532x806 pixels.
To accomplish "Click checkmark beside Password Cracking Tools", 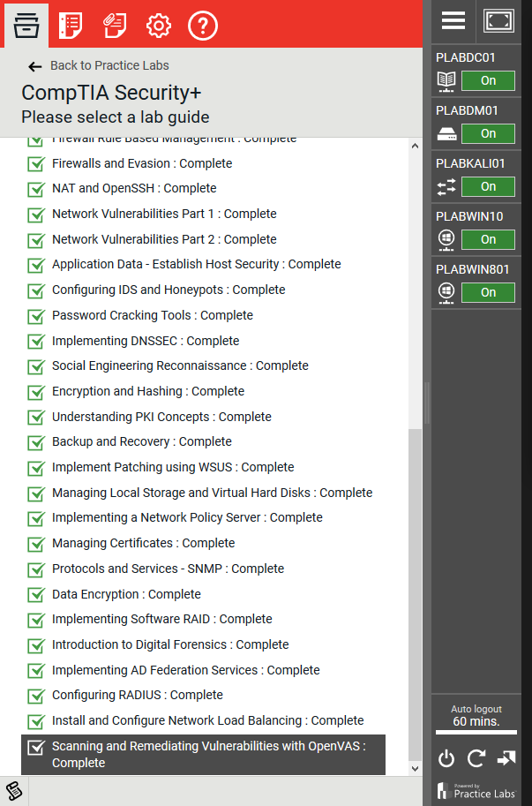I will point(36,316).
